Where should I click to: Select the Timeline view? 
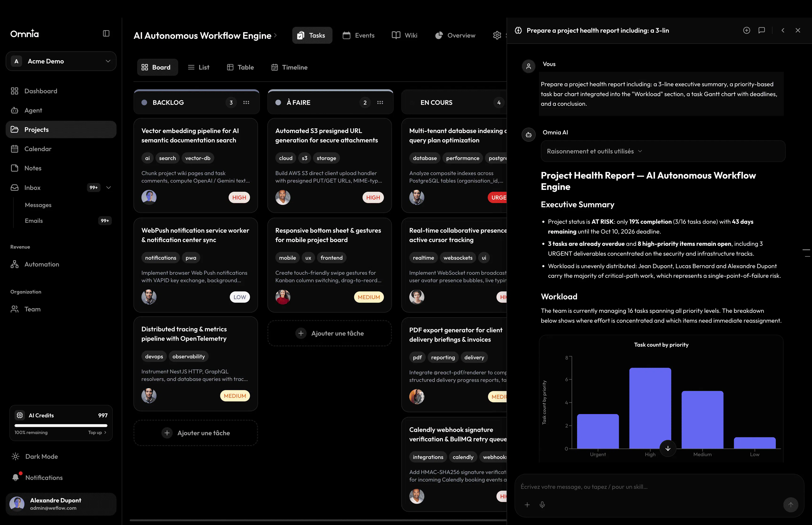tap(289, 67)
